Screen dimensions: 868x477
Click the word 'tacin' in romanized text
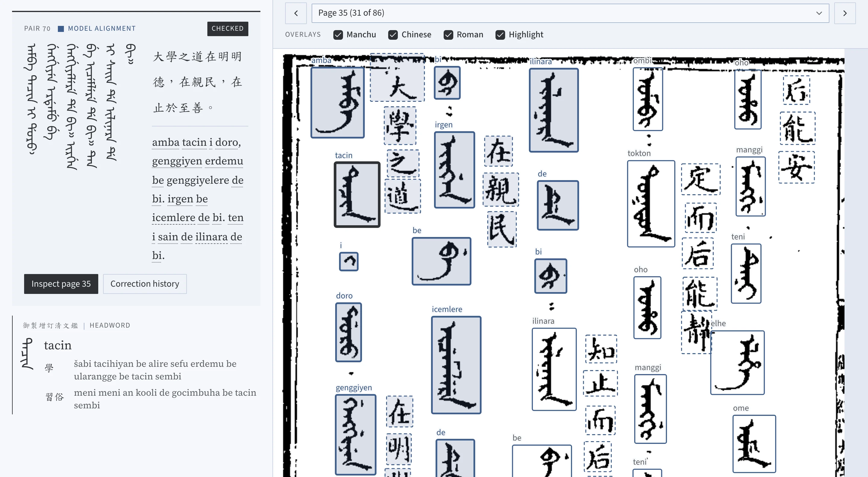coord(194,142)
